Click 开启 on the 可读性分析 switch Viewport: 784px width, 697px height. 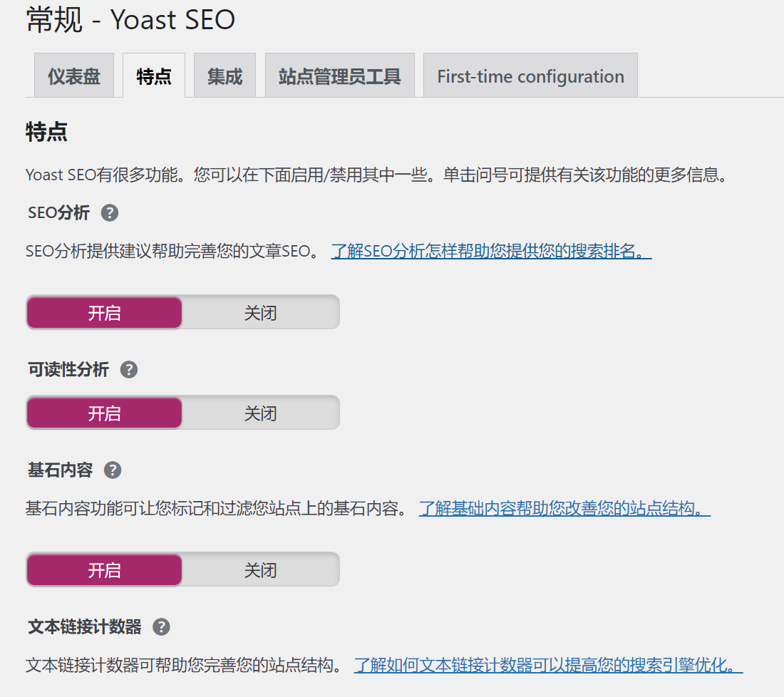[104, 412]
